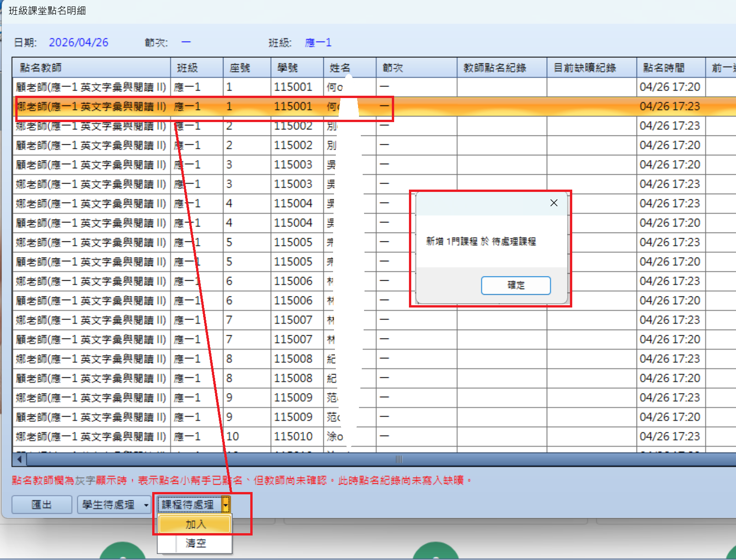Image resolution: width=736 pixels, height=560 pixels.
Task: Click the 班級 column header
Action: pos(197,68)
